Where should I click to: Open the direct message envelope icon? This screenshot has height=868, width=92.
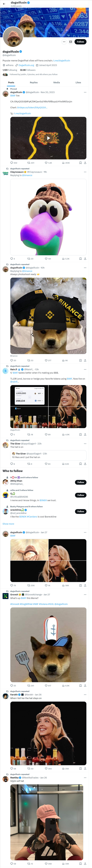click(71, 42)
